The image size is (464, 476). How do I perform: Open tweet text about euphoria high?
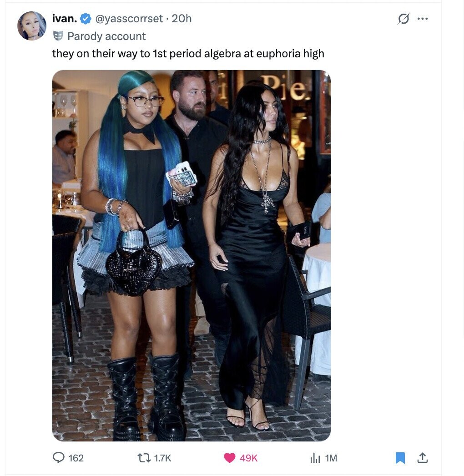point(188,54)
